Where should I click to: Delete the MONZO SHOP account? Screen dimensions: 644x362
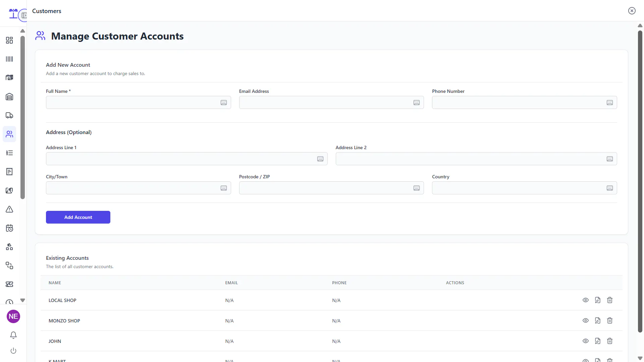point(610,320)
